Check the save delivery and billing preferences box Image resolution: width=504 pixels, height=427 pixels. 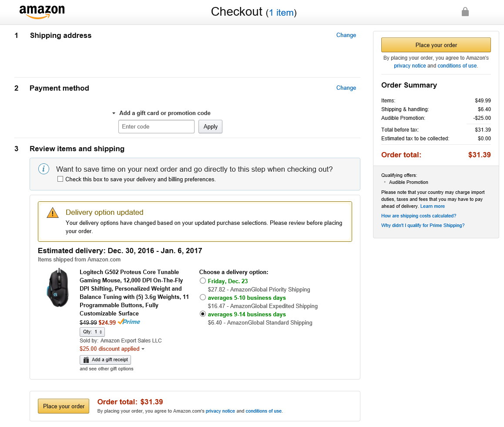click(x=60, y=179)
